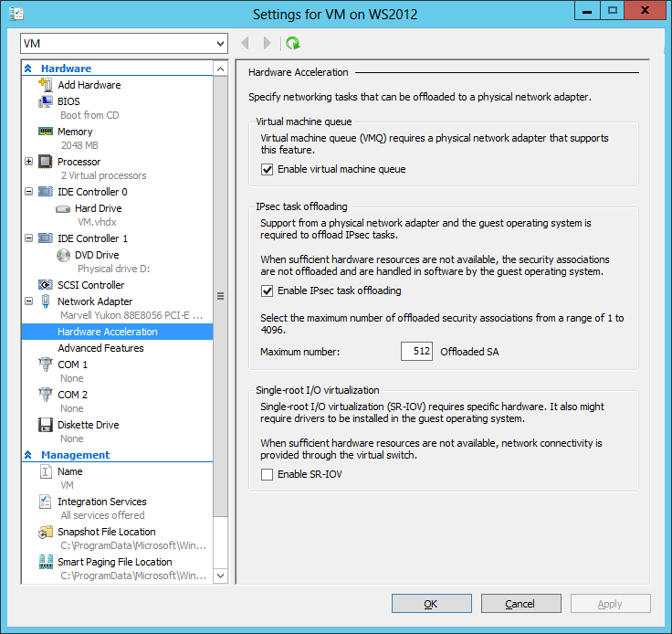672x634 pixels.
Task: Click the green refresh icon in toolbar
Action: point(292,43)
